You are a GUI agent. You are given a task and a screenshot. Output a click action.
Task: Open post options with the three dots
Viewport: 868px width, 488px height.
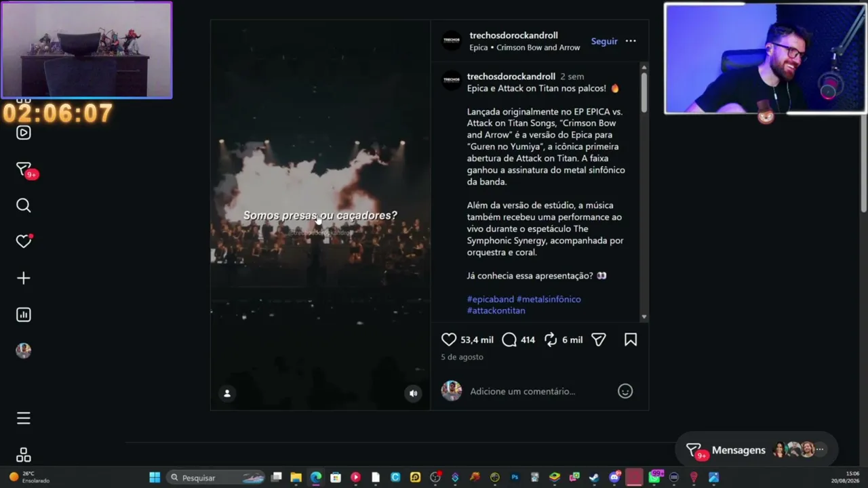631,41
